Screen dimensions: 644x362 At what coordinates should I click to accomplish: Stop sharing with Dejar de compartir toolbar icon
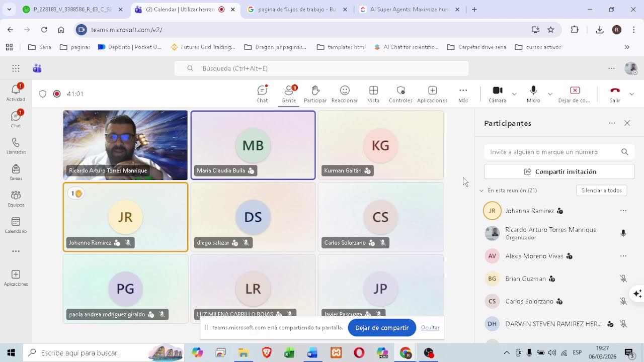tap(575, 94)
